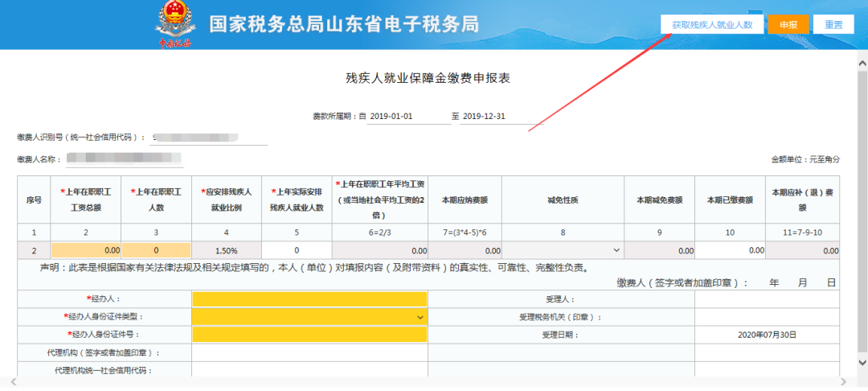The width and height of the screenshot is (868, 391).
Task: Click the 受理税务机关（印章） label
Action: click(x=560, y=317)
